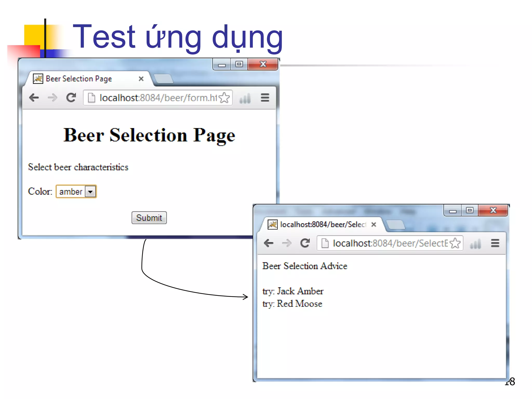Click 'try: Red Moose' result line
The width and height of the screenshot is (532, 399).
pos(292,304)
